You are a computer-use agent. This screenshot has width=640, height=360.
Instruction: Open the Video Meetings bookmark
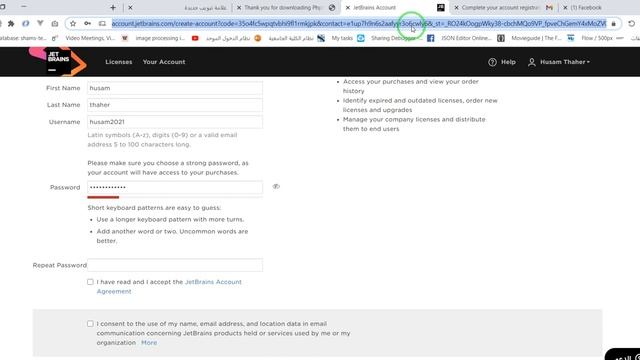coord(90,38)
